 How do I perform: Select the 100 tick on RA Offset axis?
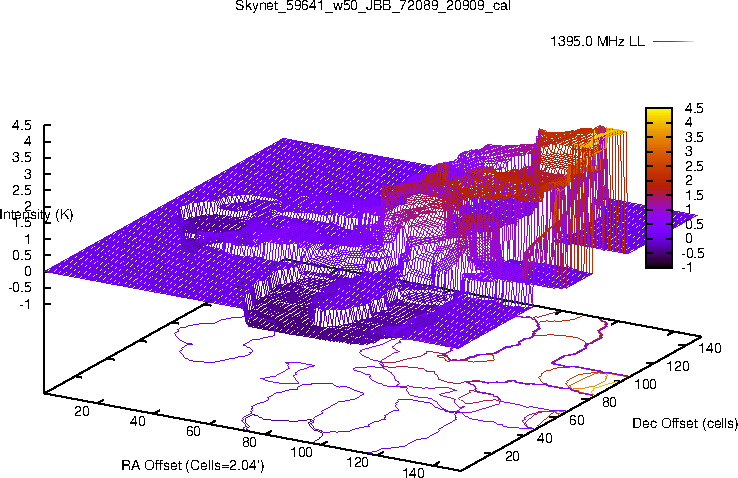[301, 452]
